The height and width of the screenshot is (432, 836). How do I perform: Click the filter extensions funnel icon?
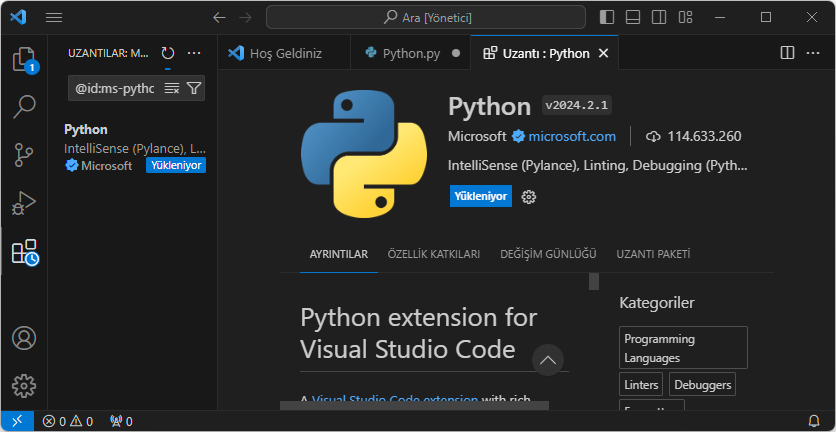point(194,89)
